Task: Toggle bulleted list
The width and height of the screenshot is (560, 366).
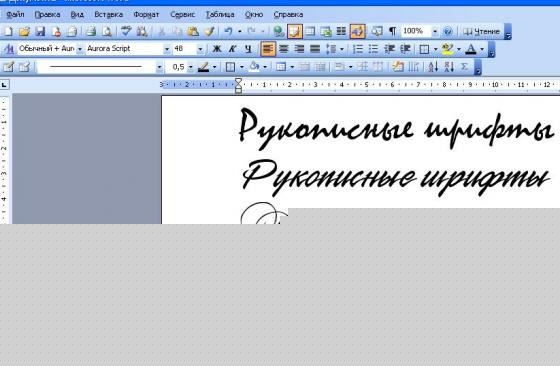Action: 374,49
